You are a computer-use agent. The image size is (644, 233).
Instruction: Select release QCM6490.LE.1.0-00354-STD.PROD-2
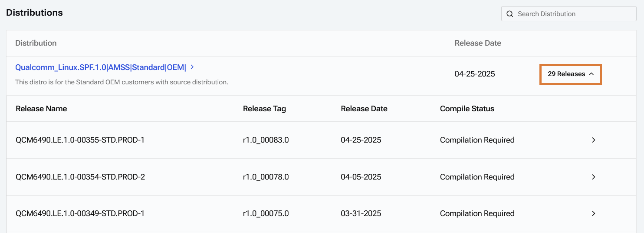tap(80, 177)
